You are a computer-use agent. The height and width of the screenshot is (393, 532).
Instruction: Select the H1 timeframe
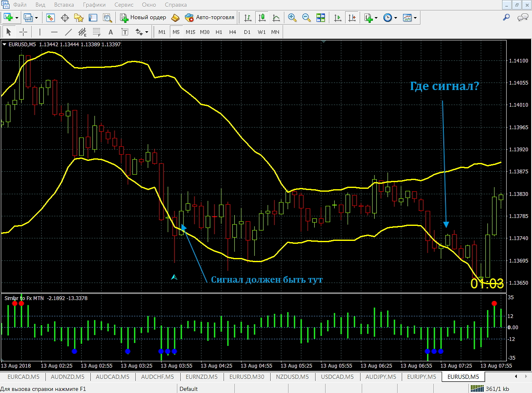(219, 32)
